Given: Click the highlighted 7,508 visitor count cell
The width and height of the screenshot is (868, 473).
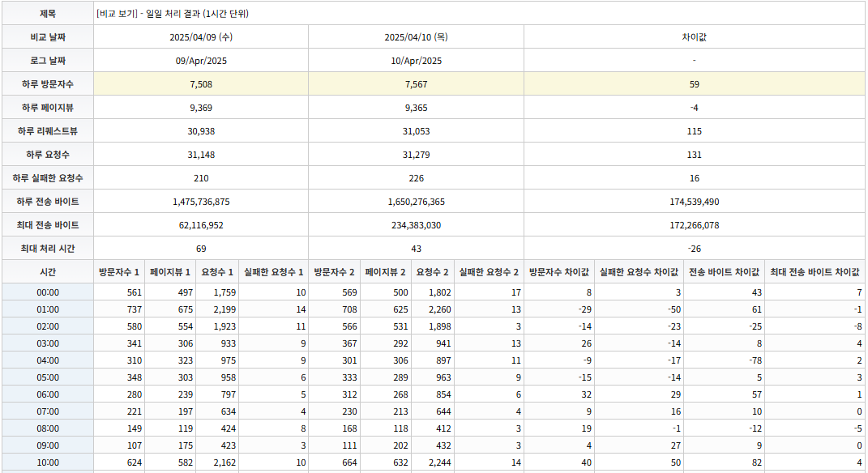Looking at the screenshot, I should tap(201, 84).
